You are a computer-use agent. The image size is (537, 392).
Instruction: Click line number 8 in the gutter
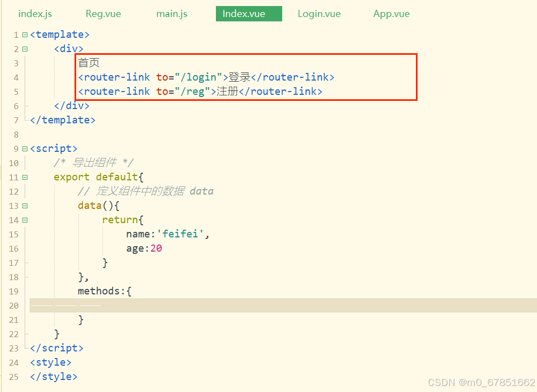point(16,135)
